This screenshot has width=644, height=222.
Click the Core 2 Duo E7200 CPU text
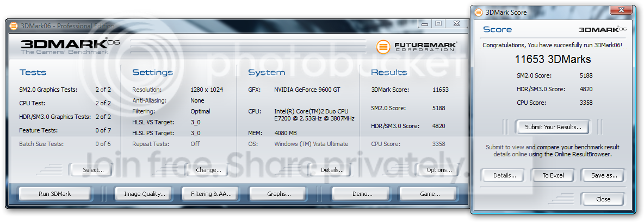click(314, 115)
